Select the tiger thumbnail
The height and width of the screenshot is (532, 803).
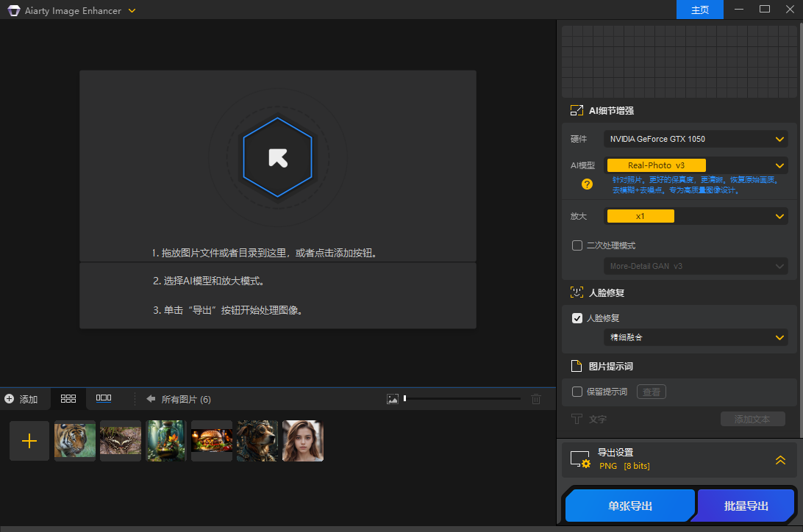[x=75, y=441]
